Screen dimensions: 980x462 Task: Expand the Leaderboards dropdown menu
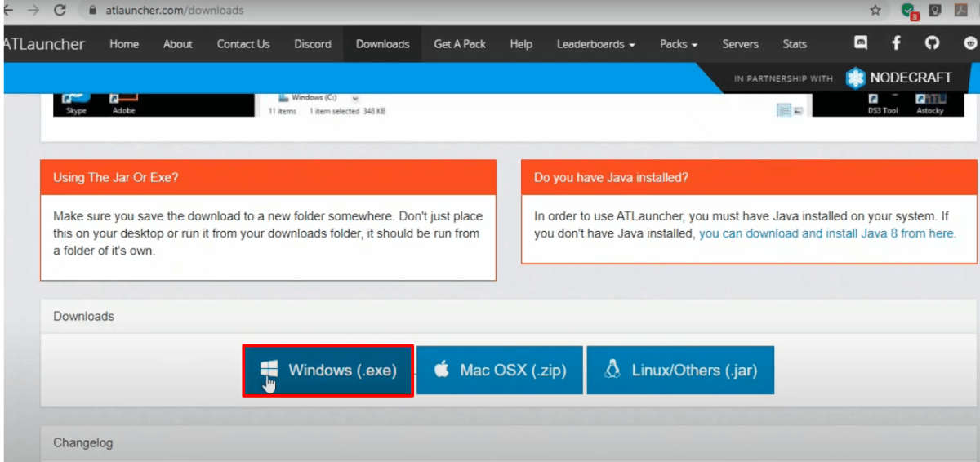pos(596,44)
